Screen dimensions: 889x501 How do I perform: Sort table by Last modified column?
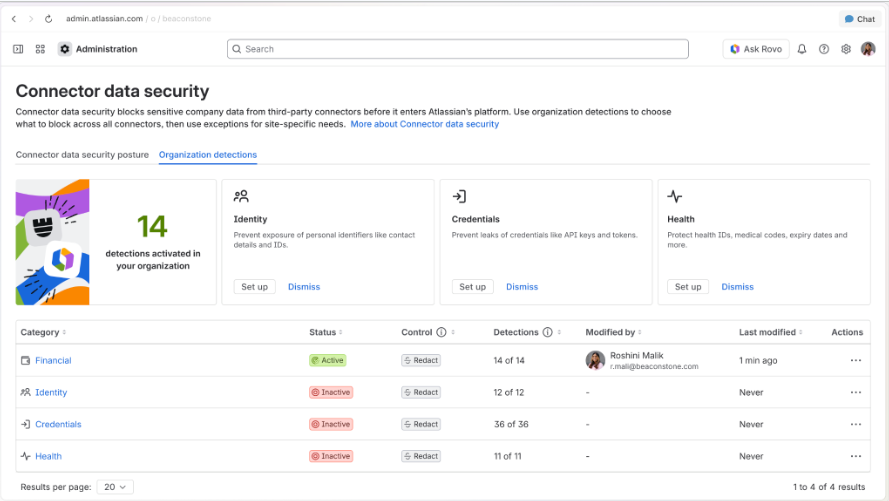(771, 332)
